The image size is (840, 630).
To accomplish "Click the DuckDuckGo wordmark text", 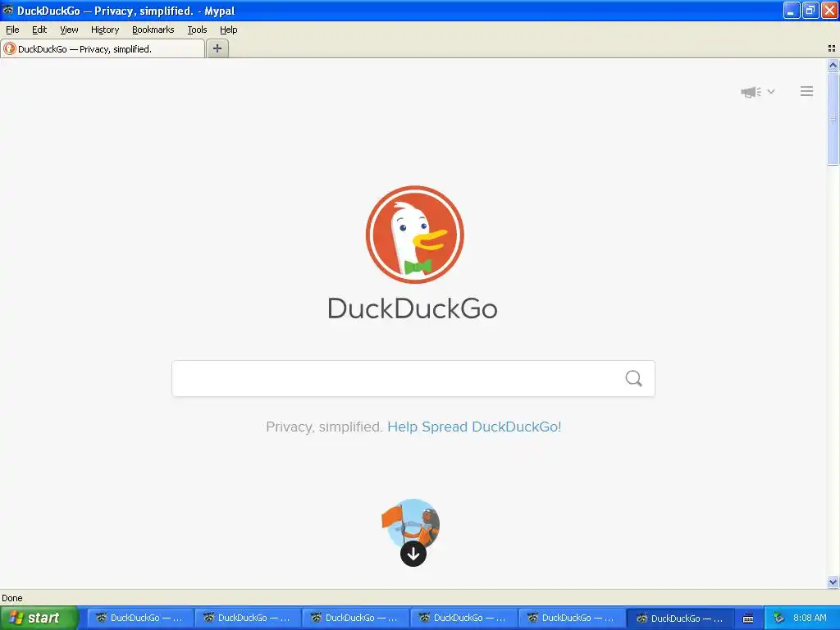I will (413, 308).
